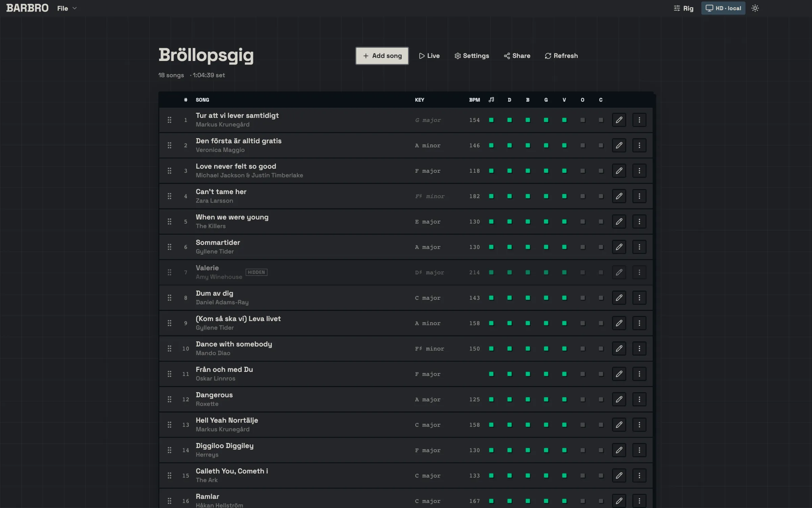Click edit pencil for hidden song Valerie
Image resolution: width=812 pixels, height=508 pixels.
[619, 272]
